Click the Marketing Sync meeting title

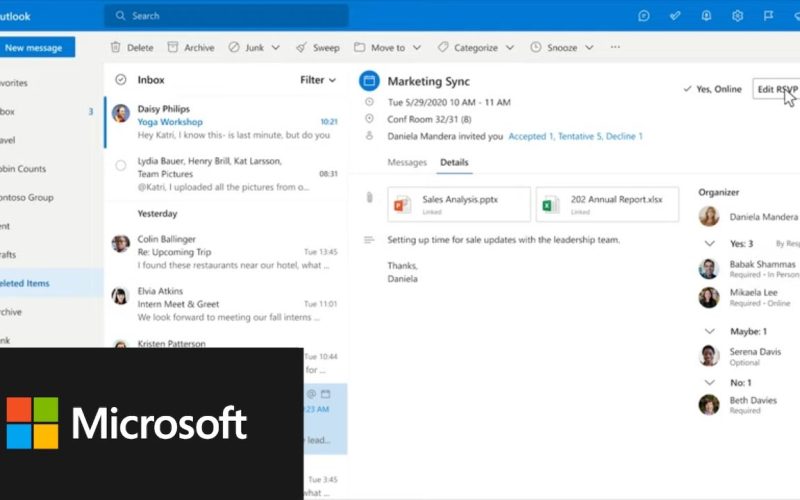(x=429, y=81)
